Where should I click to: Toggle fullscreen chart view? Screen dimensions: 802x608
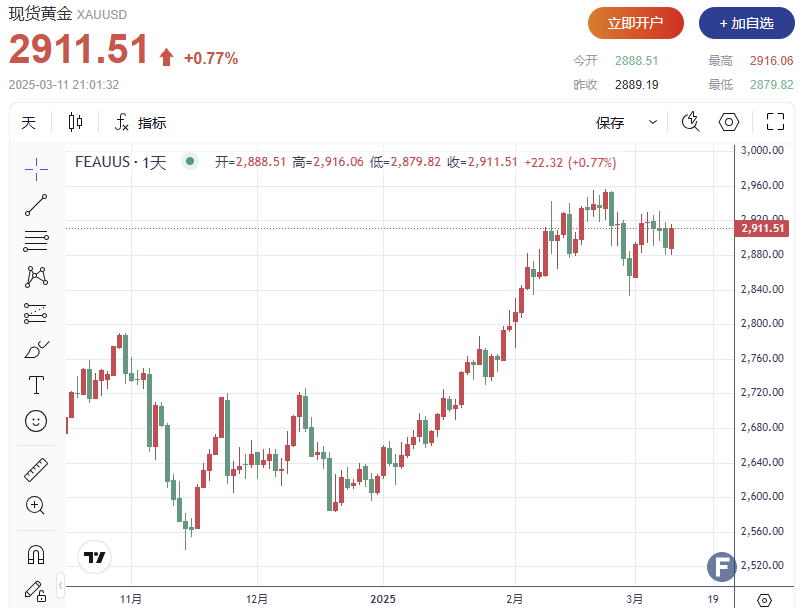pyautogui.click(x=775, y=121)
